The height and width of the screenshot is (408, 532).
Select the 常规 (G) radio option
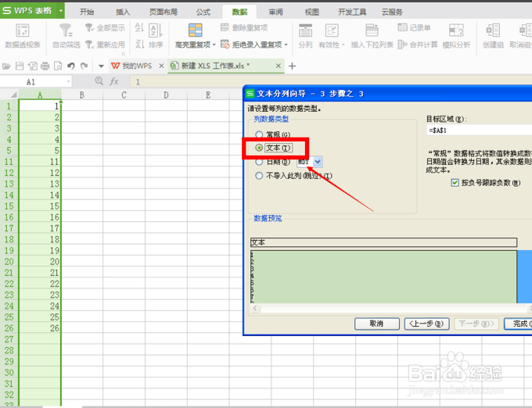click(x=259, y=134)
